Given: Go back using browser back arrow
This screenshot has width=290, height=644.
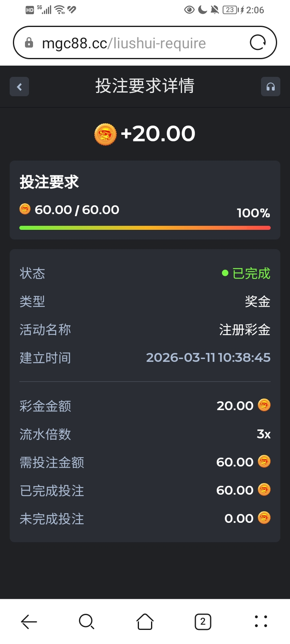Looking at the screenshot, I should (x=29, y=622).
